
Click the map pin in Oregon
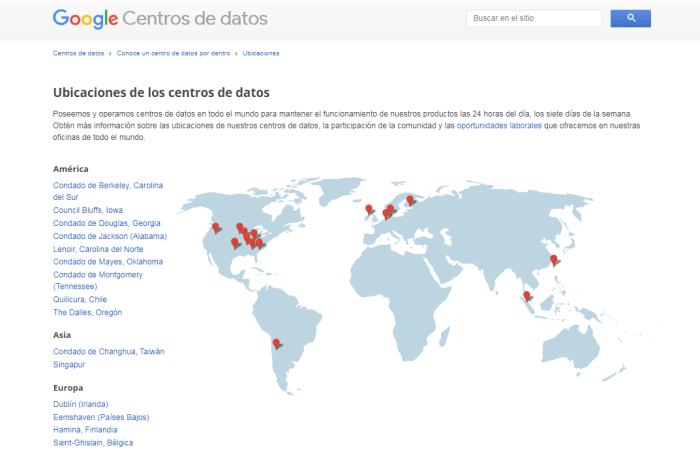(x=216, y=227)
